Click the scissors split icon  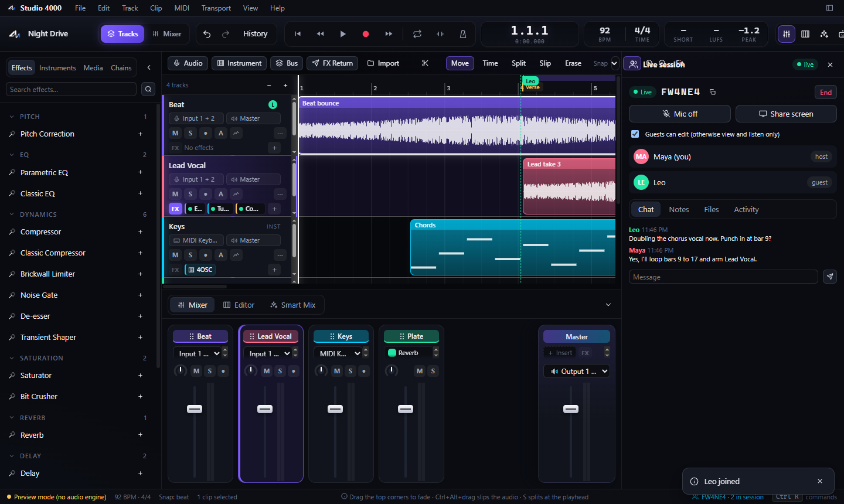pyautogui.click(x=425, y=63)
